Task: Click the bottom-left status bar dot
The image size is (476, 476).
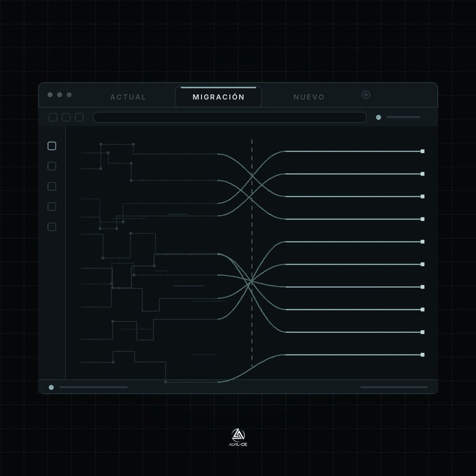Action: coord(51,387)
